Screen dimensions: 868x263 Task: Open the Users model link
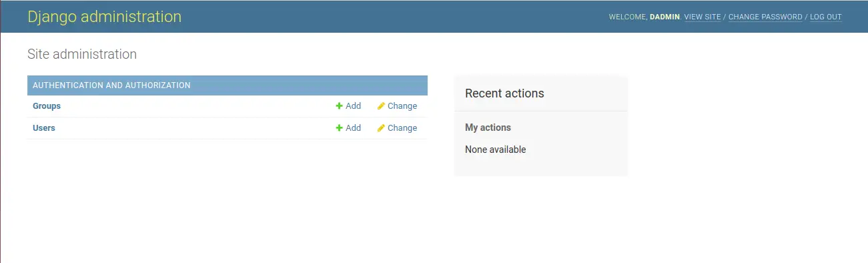[x=44, y=128]
